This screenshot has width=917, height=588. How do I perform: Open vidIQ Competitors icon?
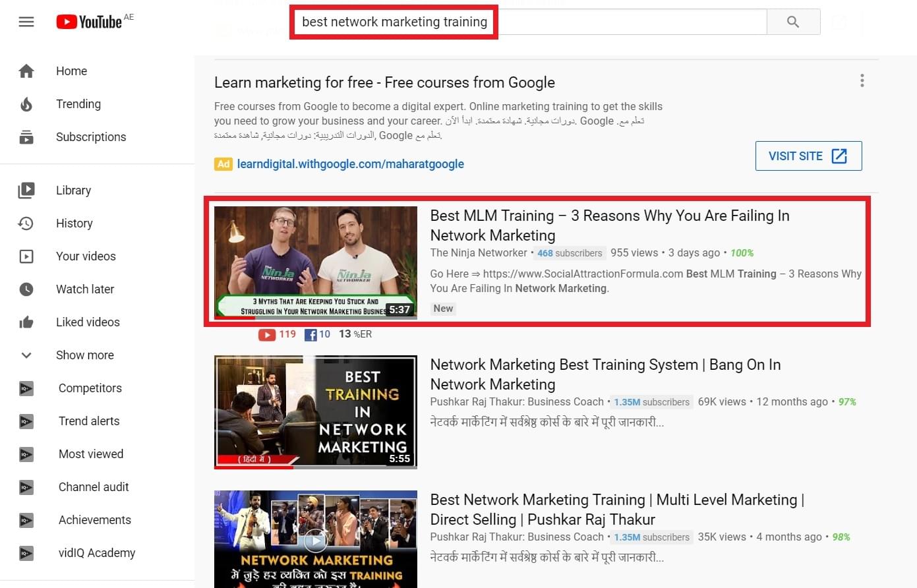pyautogui.click(x=26, y=388)
